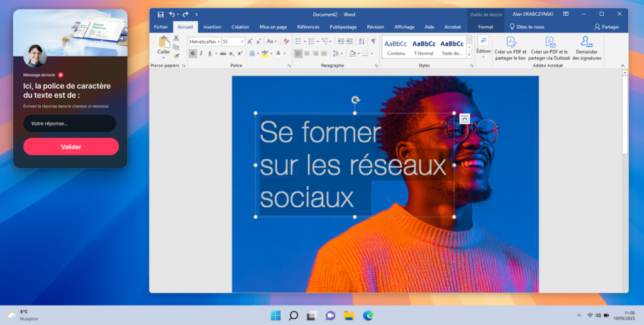
Task: Open the Insertion ribbon tab
Action: [212, 27]
